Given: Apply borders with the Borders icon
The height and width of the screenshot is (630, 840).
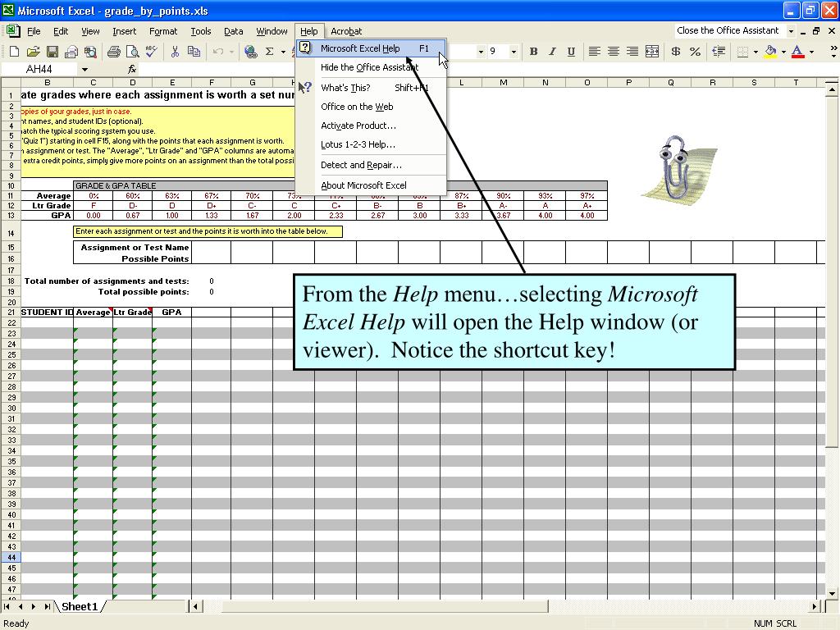Looking at the screenshot, I should [742, 52].
